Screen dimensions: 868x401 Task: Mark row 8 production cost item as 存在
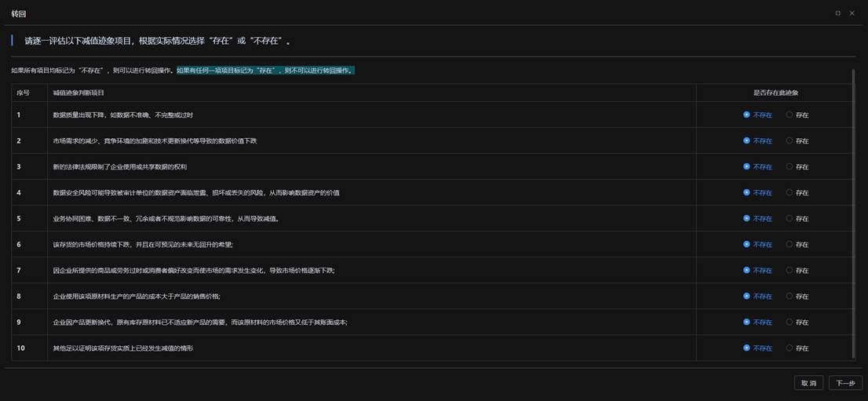[x=790, y=296]
